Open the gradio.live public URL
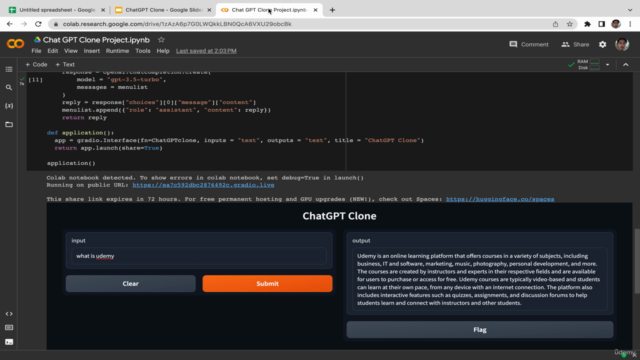640x360 pixels. click(x=203, y=185)
